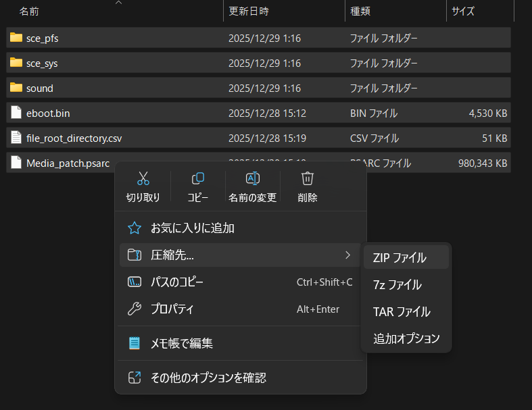Click the Delete trash can icon
The width and height of the screenshot is (532, 410).
(308, 179)
